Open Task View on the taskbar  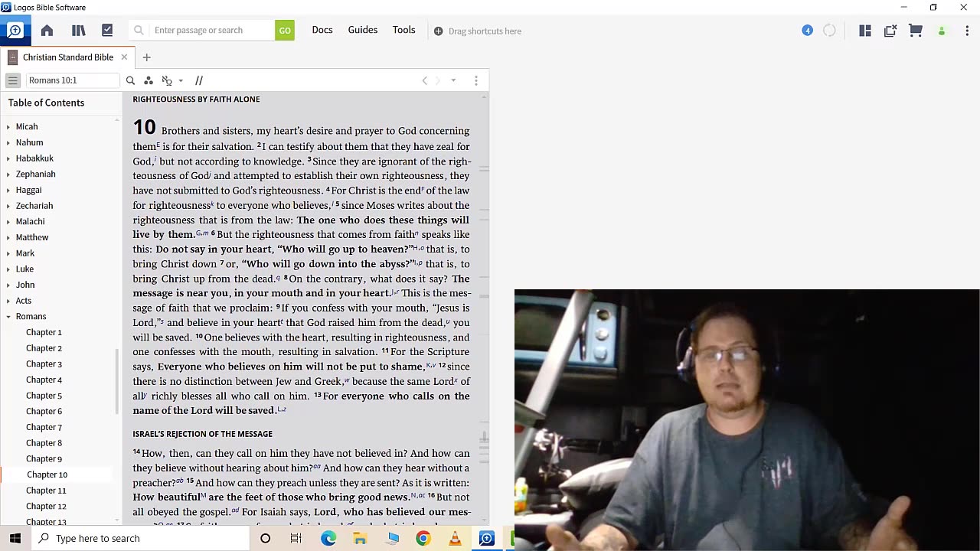[x=296, y=538]
